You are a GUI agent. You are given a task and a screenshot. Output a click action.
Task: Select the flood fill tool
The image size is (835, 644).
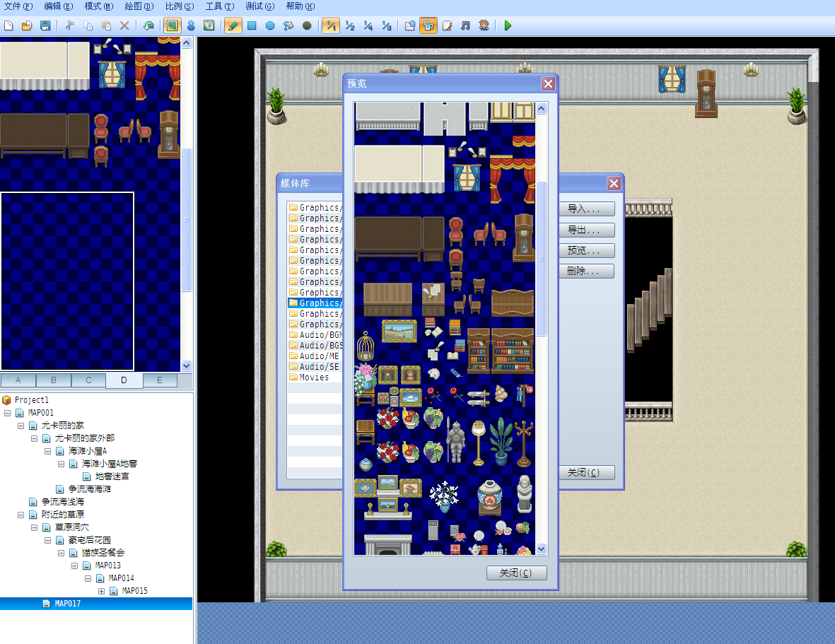pyautogui.click(x=288, y=25)
